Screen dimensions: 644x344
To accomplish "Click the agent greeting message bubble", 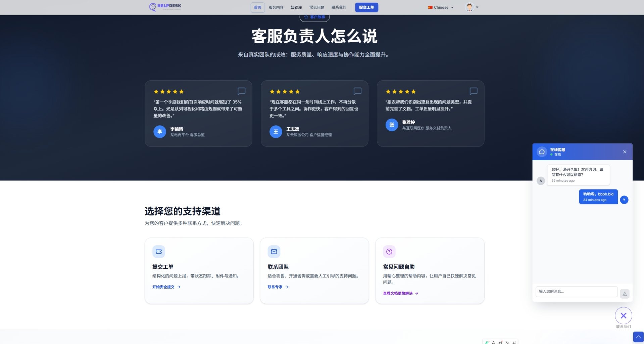I will coord(578,175).
